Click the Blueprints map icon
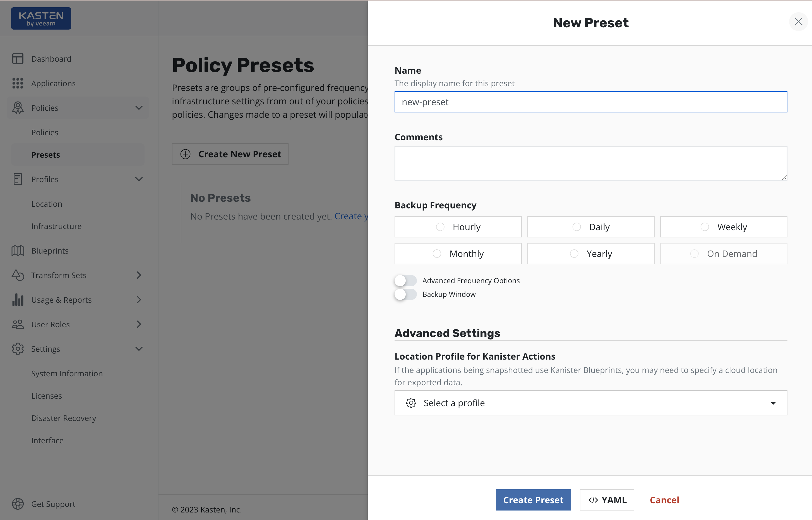Image resolution: width=812 pixels, height=520 pixels. click(x=18, y=251)
